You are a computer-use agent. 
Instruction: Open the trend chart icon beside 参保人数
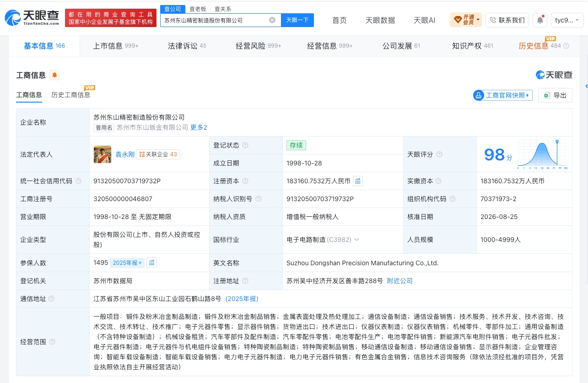tap(152, 263)
